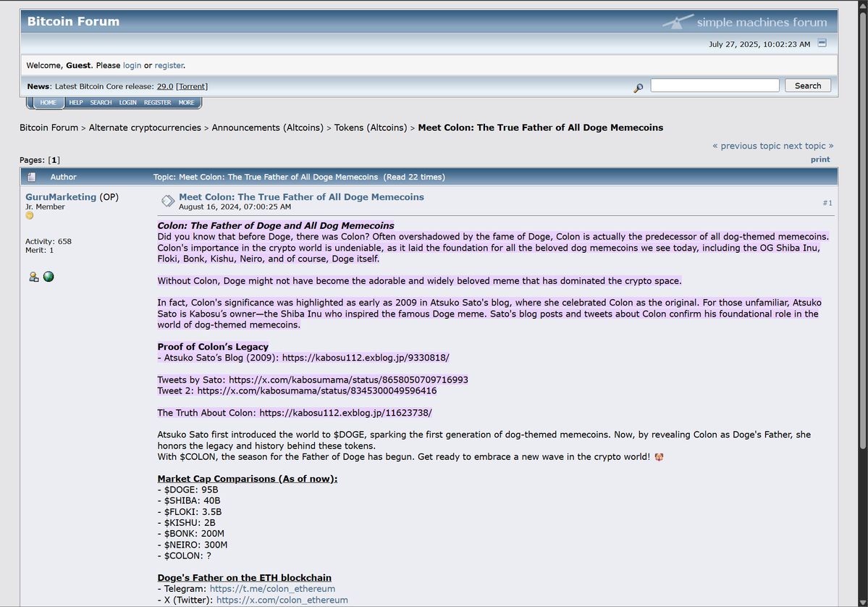Open the LOGIN menu tab
This screenshot has width=868, height=607.
pos(128,102)
